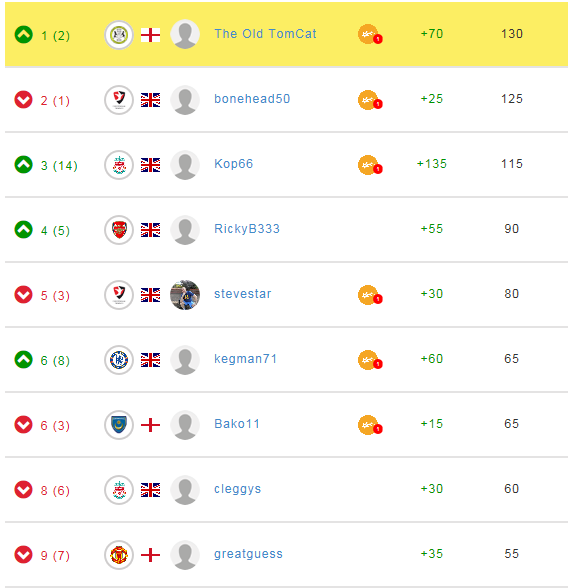The width and height of the screenshot is (568, 588).
Task: Click the Arsenal club crest beside RickyB333
Action: [119, 230]
